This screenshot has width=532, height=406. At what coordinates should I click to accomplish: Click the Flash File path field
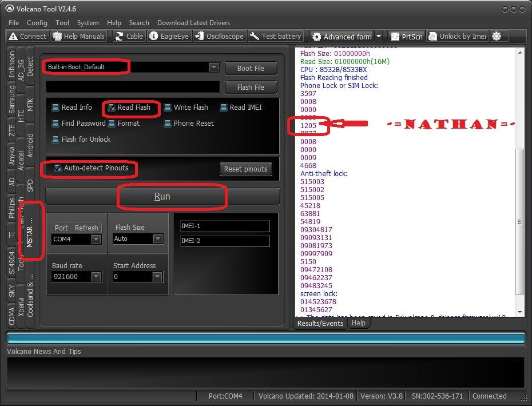point(133,87)
